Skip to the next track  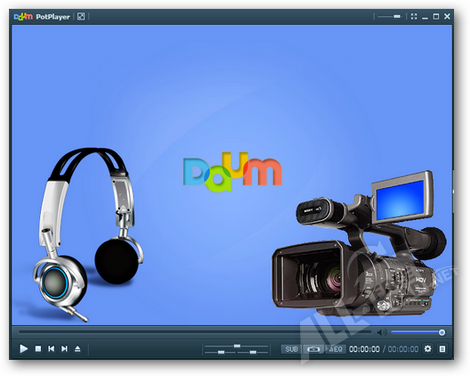[x=64, y=349]
